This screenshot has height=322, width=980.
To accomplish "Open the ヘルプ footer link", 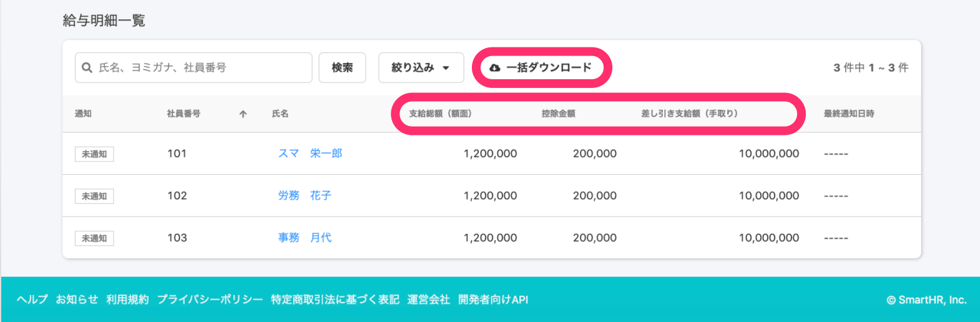I will point(32,300).
